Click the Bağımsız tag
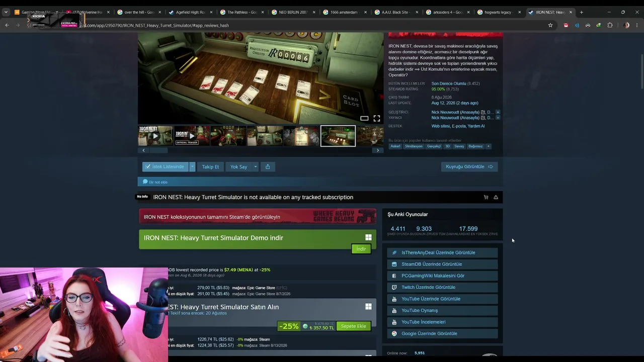The height and width of the screenshot is (362, 644). (x=475, y=146)
